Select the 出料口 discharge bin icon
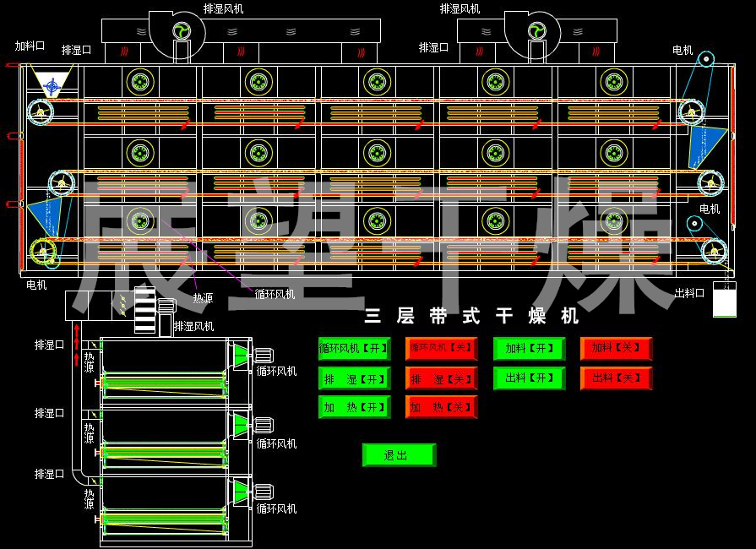This screenshot has width=756, height=549. tap(724, 300)
